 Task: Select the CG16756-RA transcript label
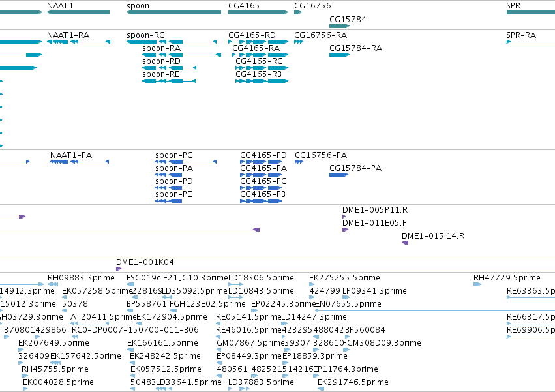point(321,35)
